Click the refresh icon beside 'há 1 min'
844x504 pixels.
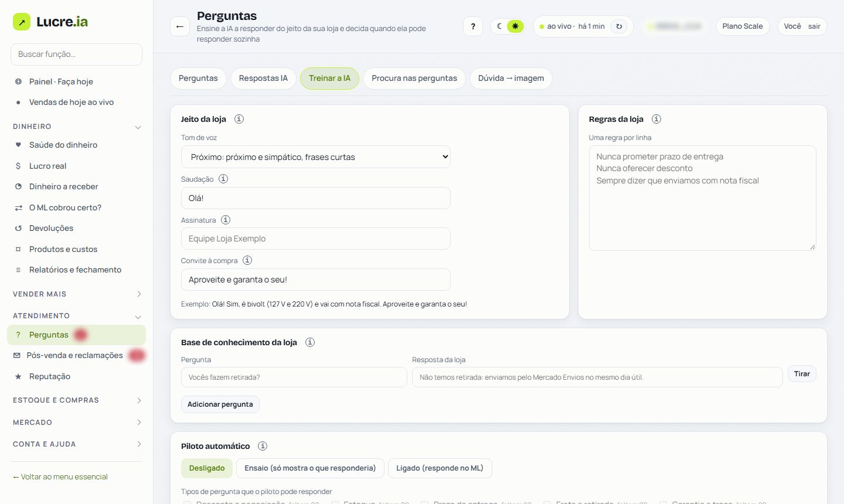click(x=619, y=26)
